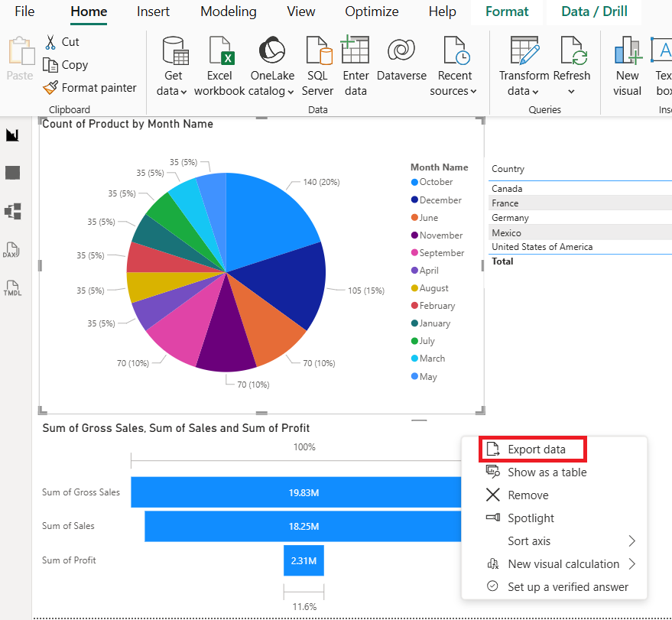Screen dimensions: 672x620
Task: Choose Spotlight from context menu
Action: [x=531, y=518]
